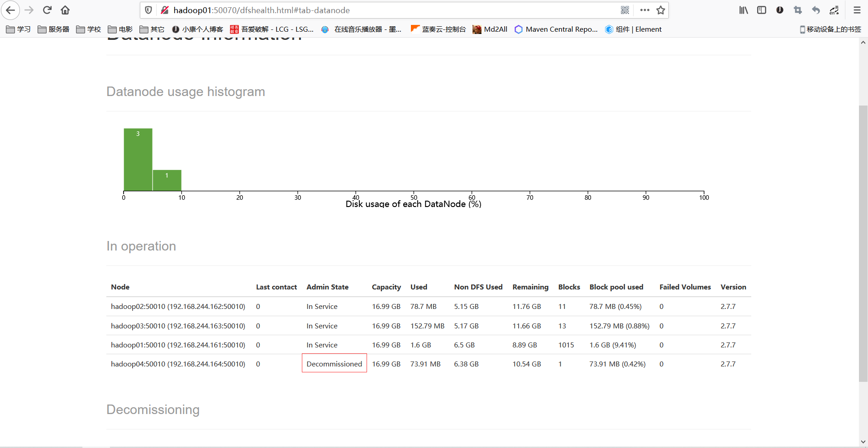The width and height of the screenshot is (868, 448).
Task: Select the hadoop01:50010 node cell
Action: (178, 345)
